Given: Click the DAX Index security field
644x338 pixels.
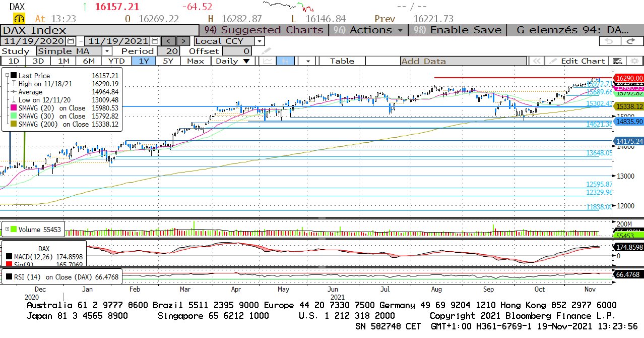Looking at the screenshot, I should click(100, 30).
